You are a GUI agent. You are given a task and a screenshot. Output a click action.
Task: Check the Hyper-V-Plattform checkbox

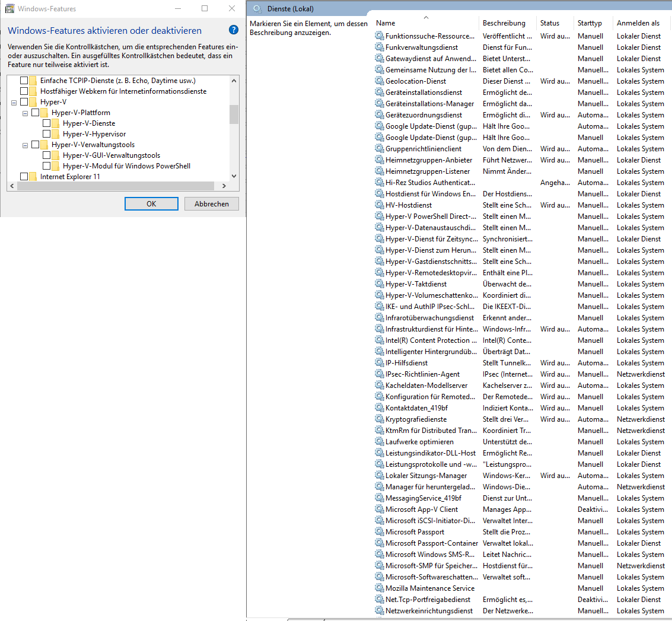click(35, 112)
